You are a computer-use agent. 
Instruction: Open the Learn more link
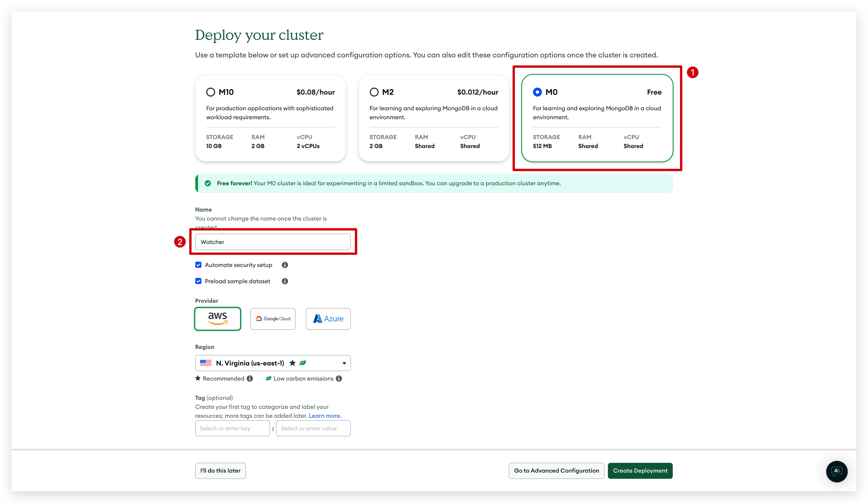[x=325, y=416]
